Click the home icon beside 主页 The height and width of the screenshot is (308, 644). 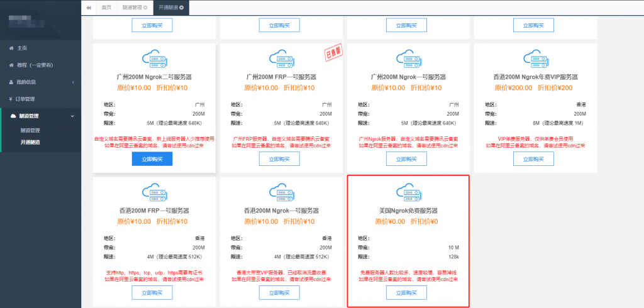coord(11,48)
